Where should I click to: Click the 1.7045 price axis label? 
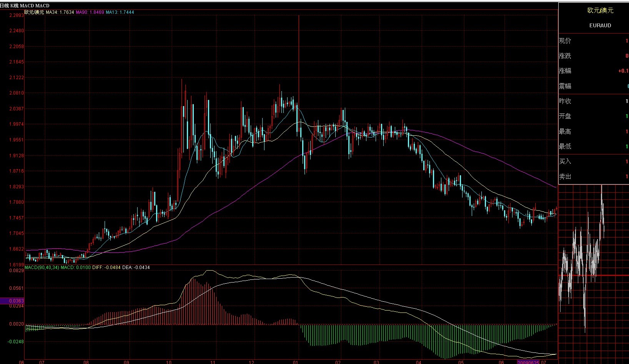[x=17, y=233]
